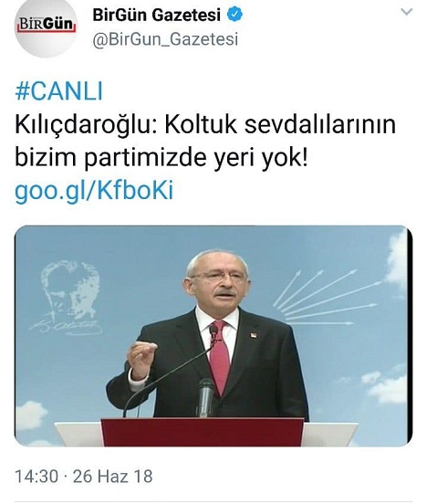Click the Atatürk signature below the silhouette
This screenshot has height=504, width=427.
[66, 327]
